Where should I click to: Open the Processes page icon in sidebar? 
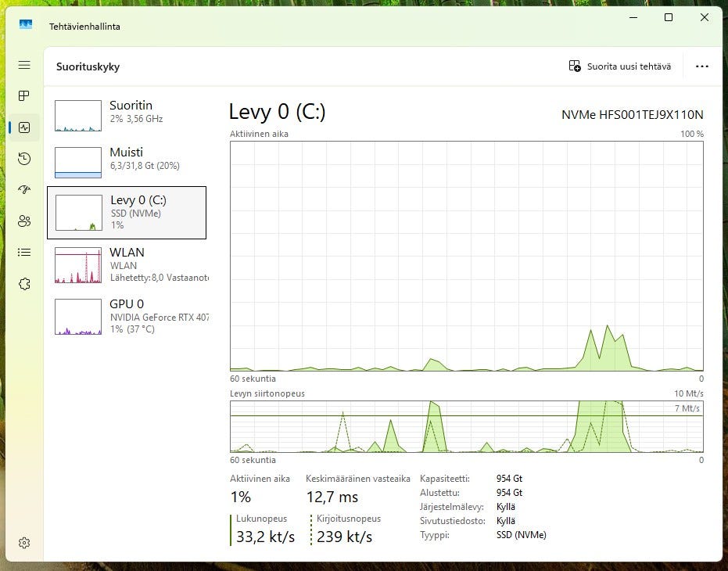pos(24,96)
